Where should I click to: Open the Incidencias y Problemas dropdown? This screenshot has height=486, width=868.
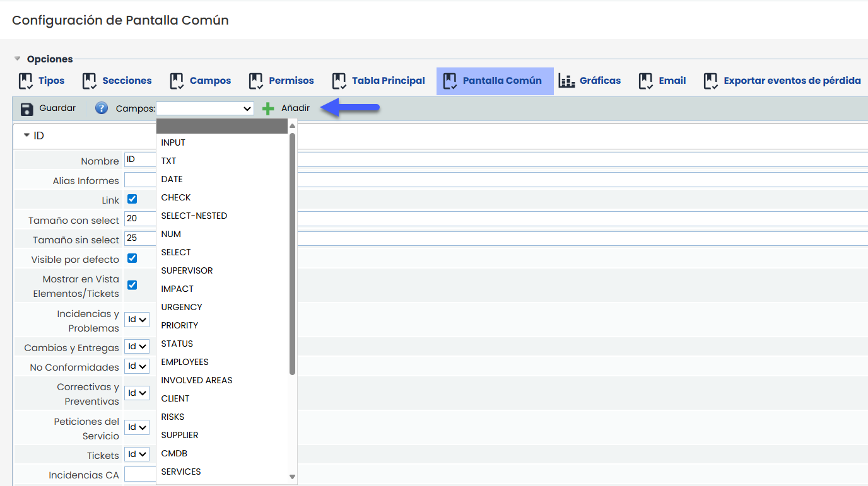(137, 320)
